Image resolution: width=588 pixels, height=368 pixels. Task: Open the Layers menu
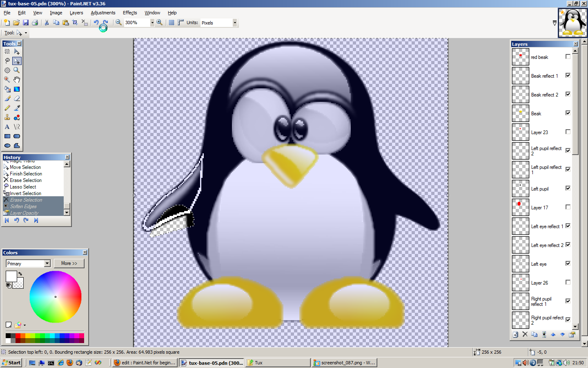pos(76,13)
